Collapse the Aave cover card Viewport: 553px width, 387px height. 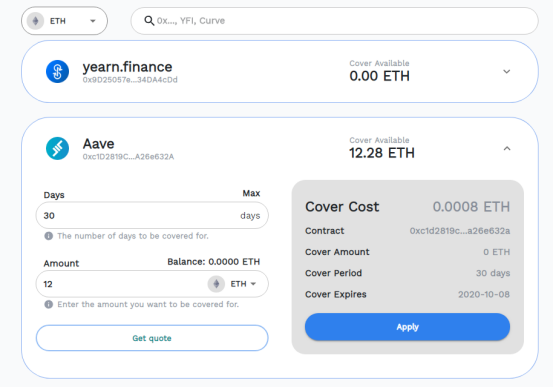point(507,149)
